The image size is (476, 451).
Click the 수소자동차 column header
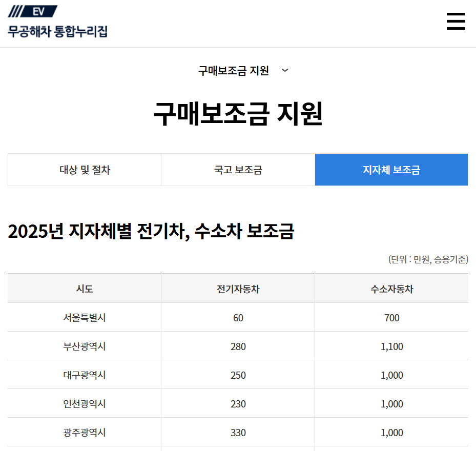click(391, 289)
